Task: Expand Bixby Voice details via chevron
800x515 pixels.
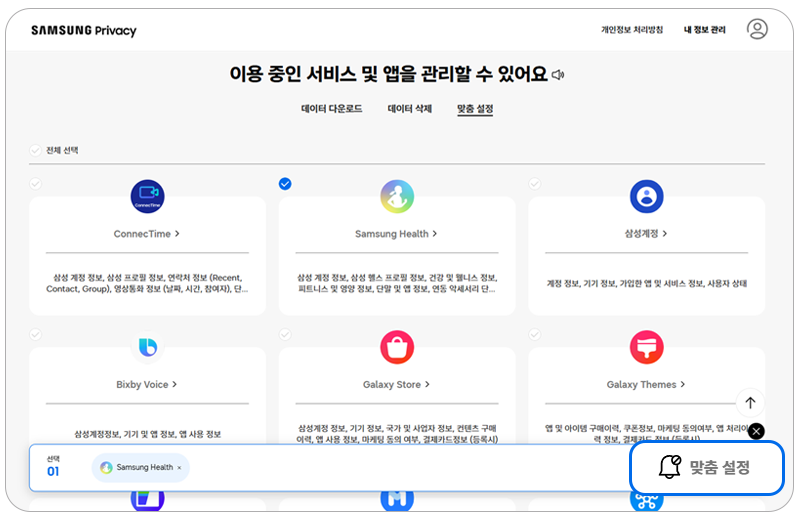Action: (x=174, y=384)
